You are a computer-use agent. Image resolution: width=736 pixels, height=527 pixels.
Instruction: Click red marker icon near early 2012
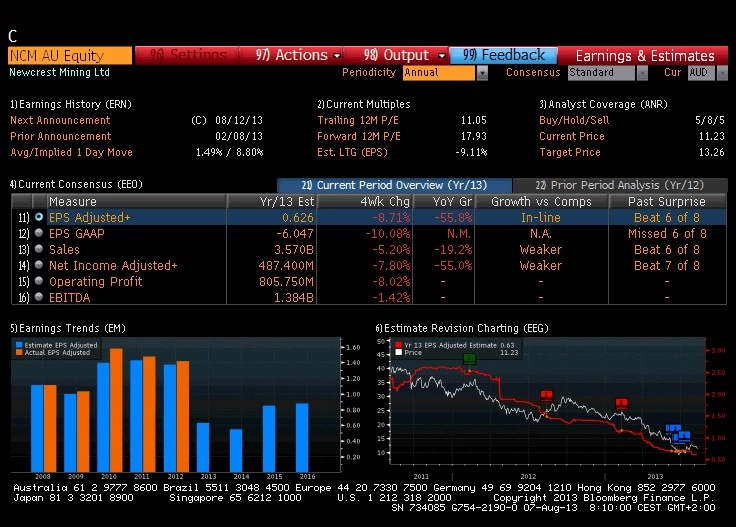coord(546,395)
